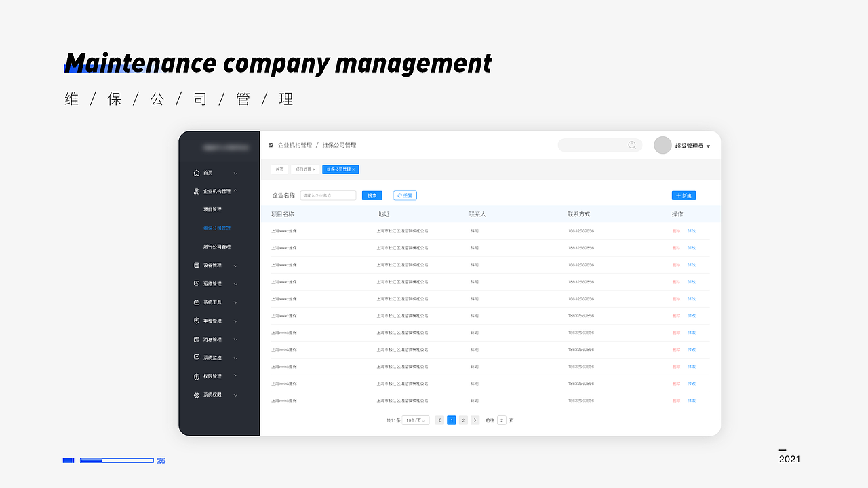Click the blue 搜索 button

372,195
